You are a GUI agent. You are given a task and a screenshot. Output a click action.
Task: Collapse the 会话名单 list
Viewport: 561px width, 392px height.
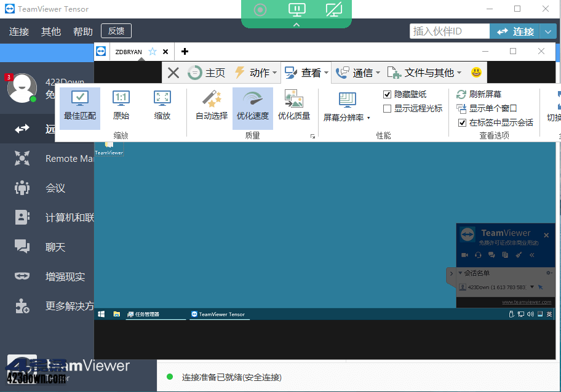click(x=460, y=271)
